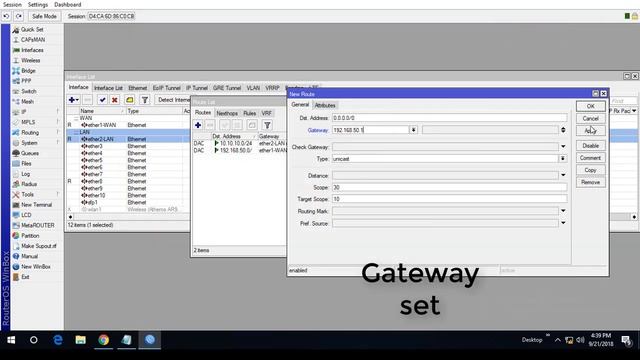Image resolution: width=640 pixels, height=360 pixels.
Task: Open Wireless in sidebar
Action: pyautogui.click(x=31, y=60)
